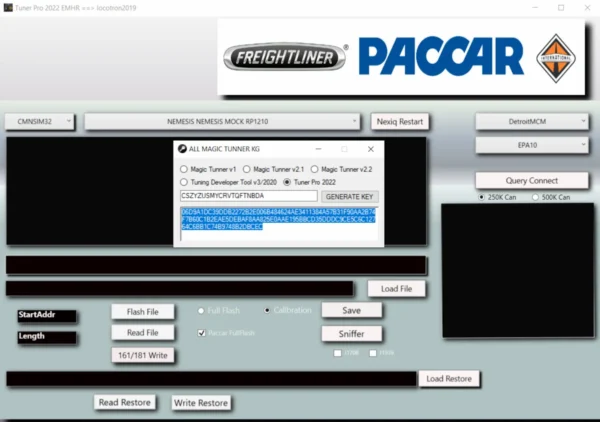The image size is (600, 422).
Task: Choose the Magic Tunner v2.1 option
Action: click(246, 169)
